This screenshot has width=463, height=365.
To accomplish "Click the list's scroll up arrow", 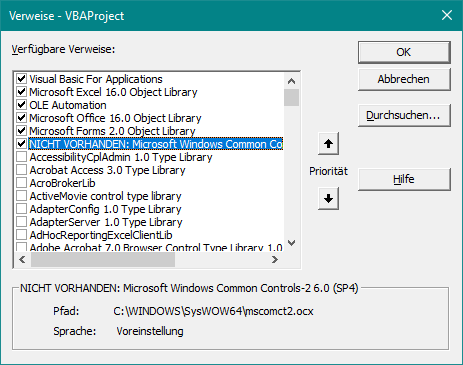I will pyautogui.click(x=292, y=81).
